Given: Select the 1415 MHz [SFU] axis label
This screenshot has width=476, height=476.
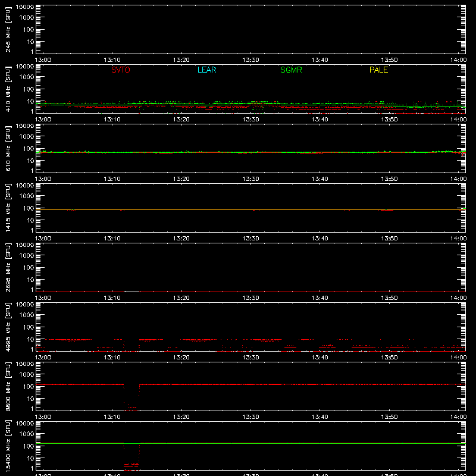Looking at the screenshot, I should (x=8, y=208).
